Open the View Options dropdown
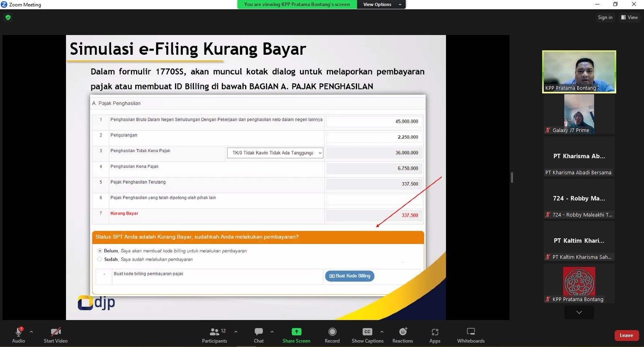 click(x=381, y=4)
